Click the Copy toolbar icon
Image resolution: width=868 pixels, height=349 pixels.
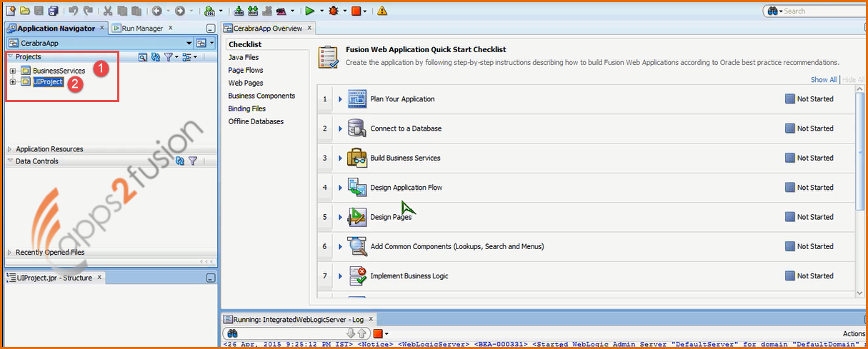121,11
